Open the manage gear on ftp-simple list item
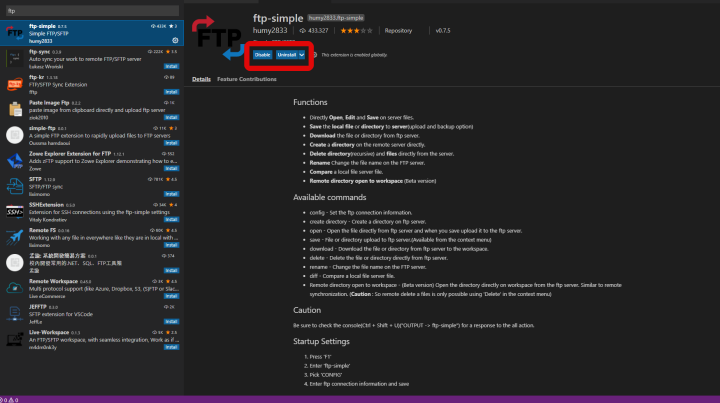The height and width of the screenshot is (403, 720). tap(175, 40)
